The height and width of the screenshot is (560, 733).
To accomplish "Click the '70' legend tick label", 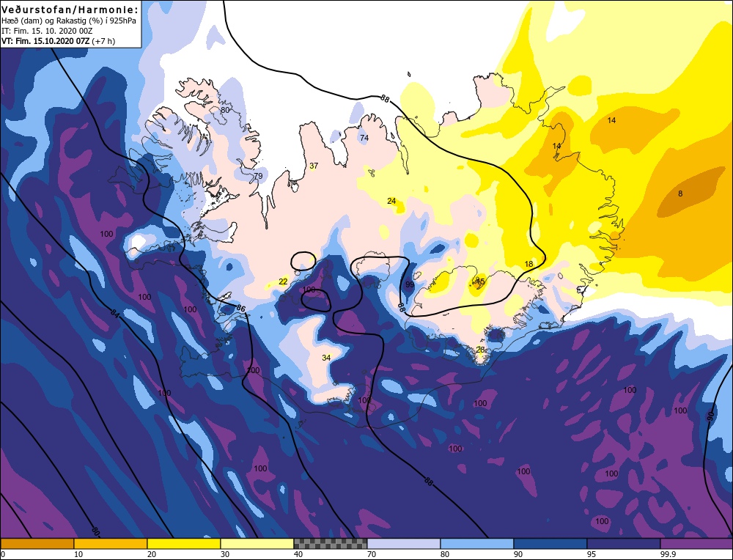I will 372,554.
